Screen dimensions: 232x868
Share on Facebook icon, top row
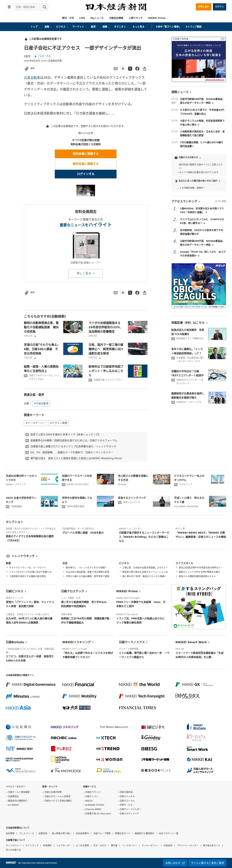tap(137, 69)
